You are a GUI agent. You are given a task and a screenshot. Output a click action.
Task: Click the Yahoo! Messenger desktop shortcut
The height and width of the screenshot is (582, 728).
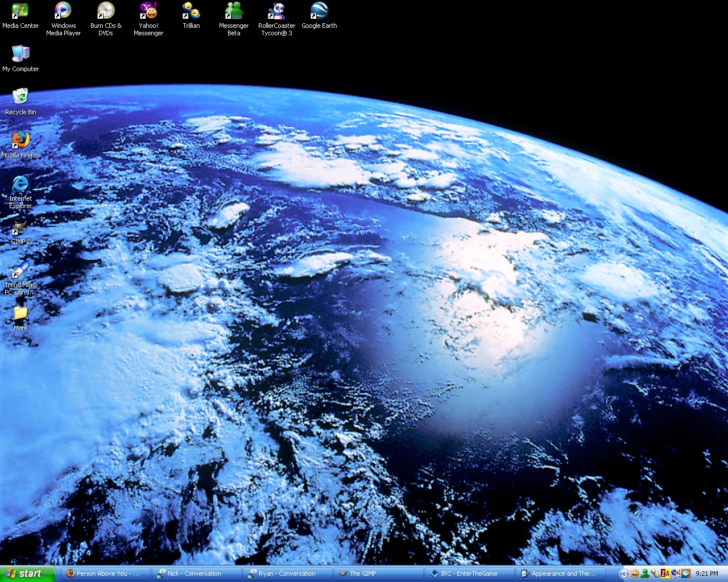tap(148, 11)
